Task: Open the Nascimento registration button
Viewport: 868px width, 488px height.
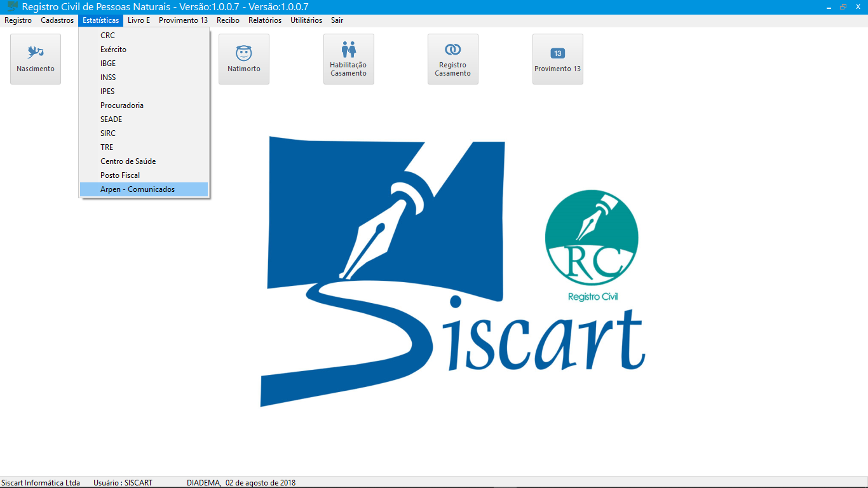Action: tap(36, 59)
